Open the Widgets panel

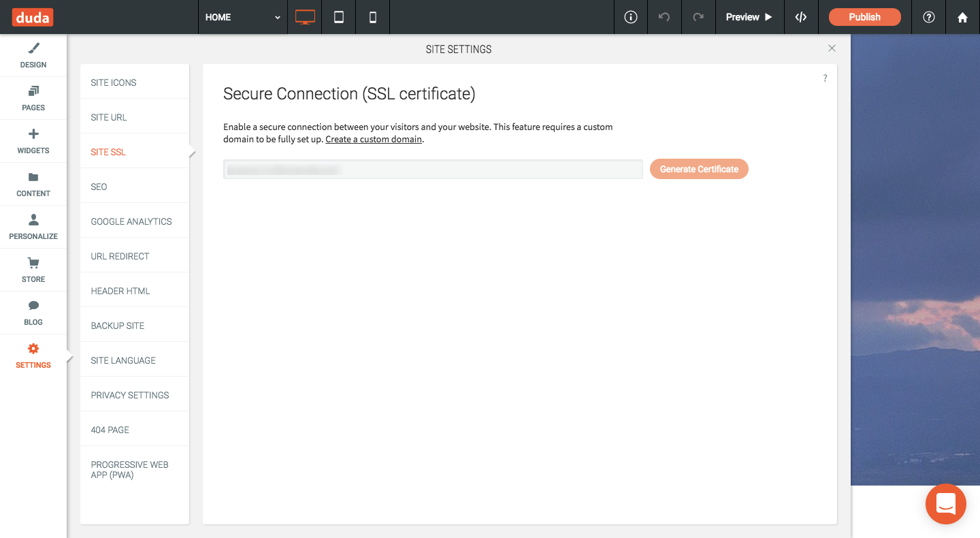coord(33,141)
